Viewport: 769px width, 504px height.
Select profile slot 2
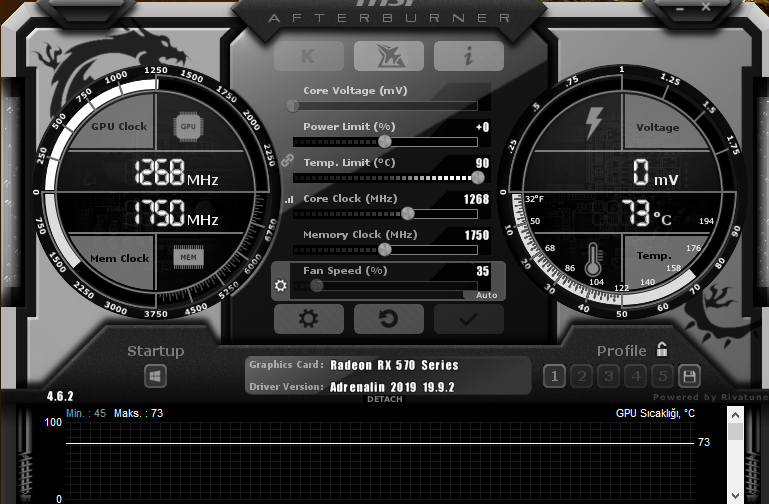pyautogui.click(x=582, y=377)
